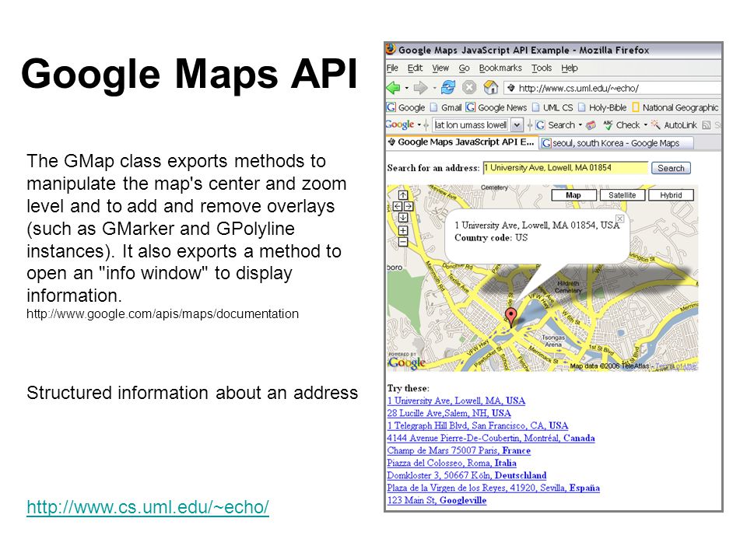The image size is (747, 560).
Task: Click the map's Terms of Use link
Action: [676, 366]
